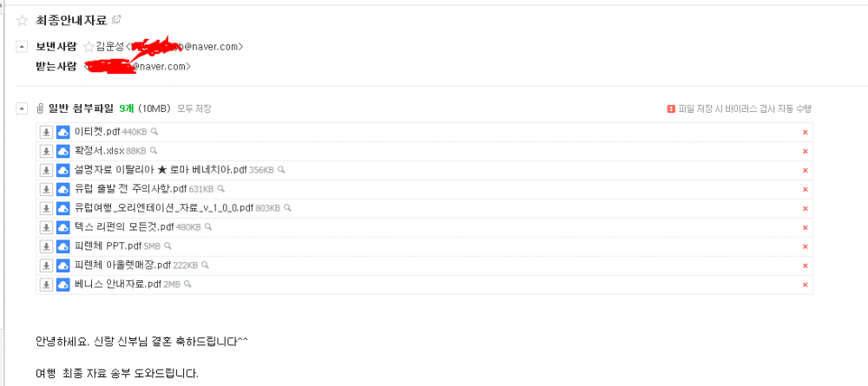Viewport: 868px width, 386px height.
Task: Open email in new window icon
Action: 116,20
